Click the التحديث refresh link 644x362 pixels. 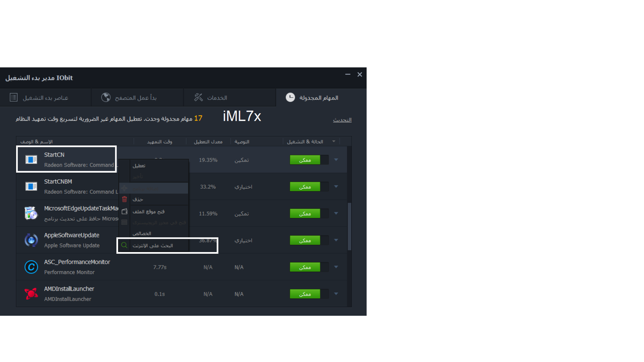(x=342, y=120)
